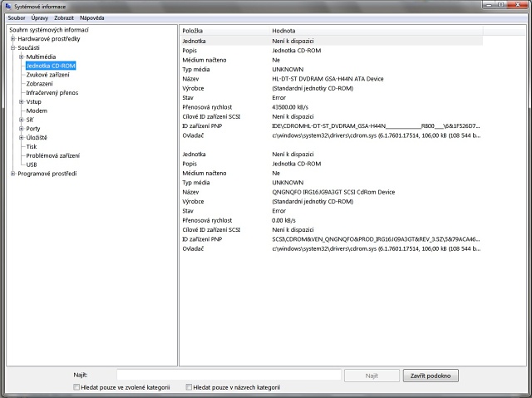This screenshot has width=532, height=398.
Task: Select the SCSI\CDROM&VEN_QNGNQFO PNP ID value
Action: point(376,239)
